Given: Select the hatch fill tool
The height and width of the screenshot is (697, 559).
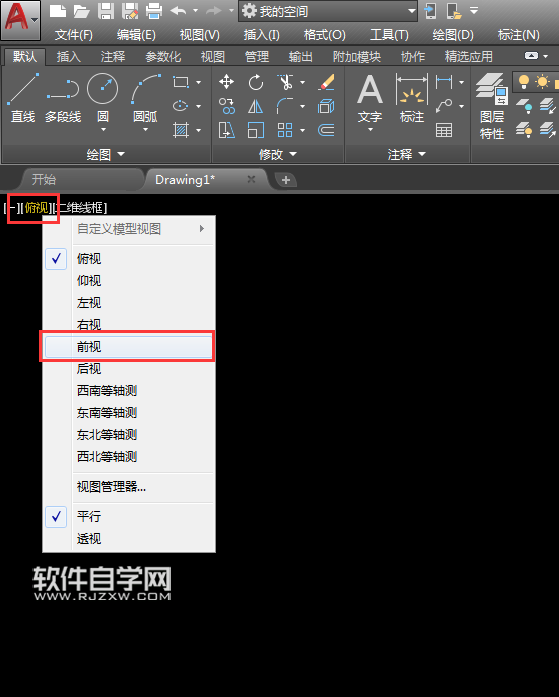Looking at the screenshot, I should coord(180,130).
